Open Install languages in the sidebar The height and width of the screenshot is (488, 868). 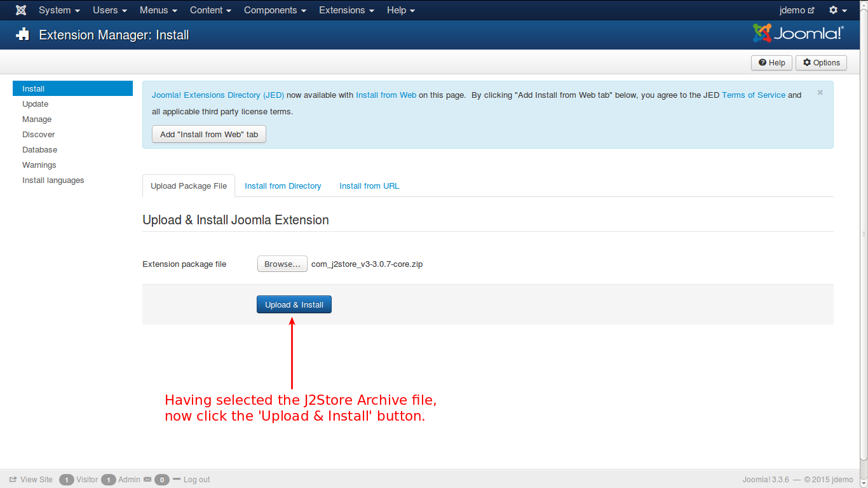[x=53, y=180]
